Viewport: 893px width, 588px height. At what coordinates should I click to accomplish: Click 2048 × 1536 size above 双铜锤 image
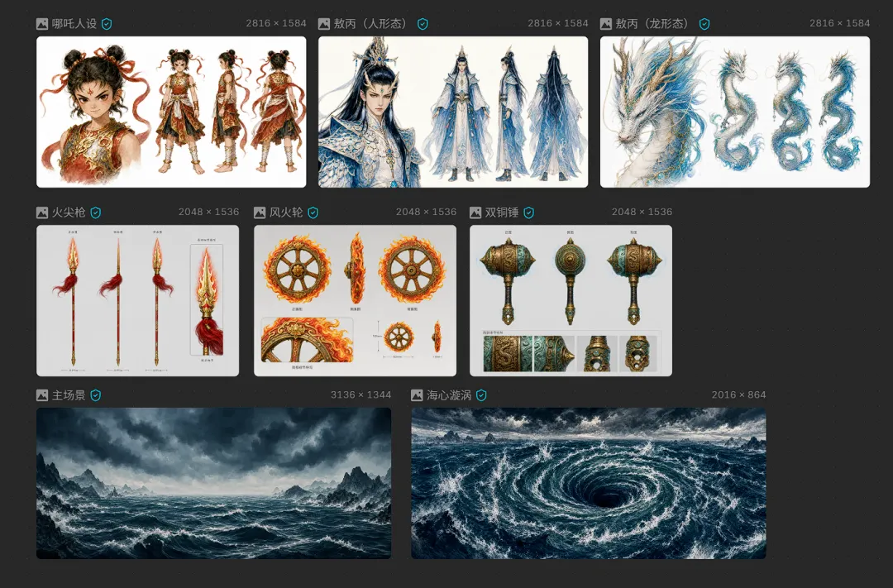(642, 212)
